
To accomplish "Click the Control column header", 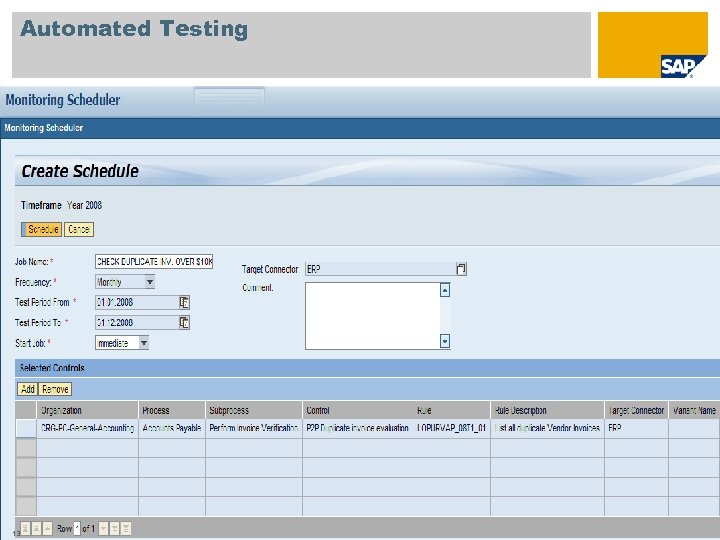I will click(x=358, y=410).
